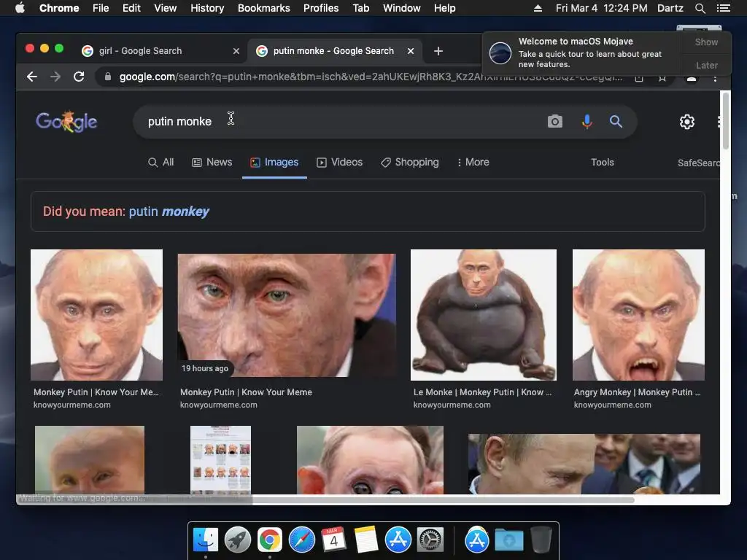Open the Trash in the Dock
This screenshot has width=747, height=560.
pos(541,540)
